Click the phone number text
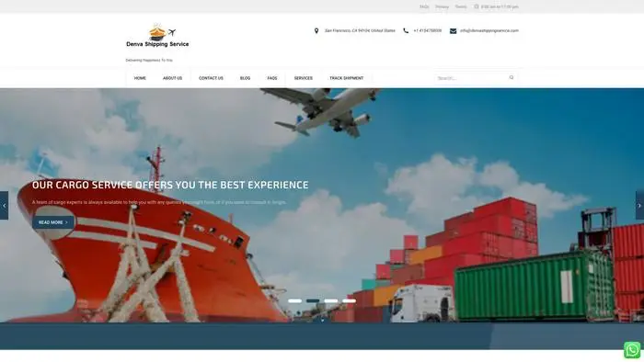644x362 pixels. (428, 30)
